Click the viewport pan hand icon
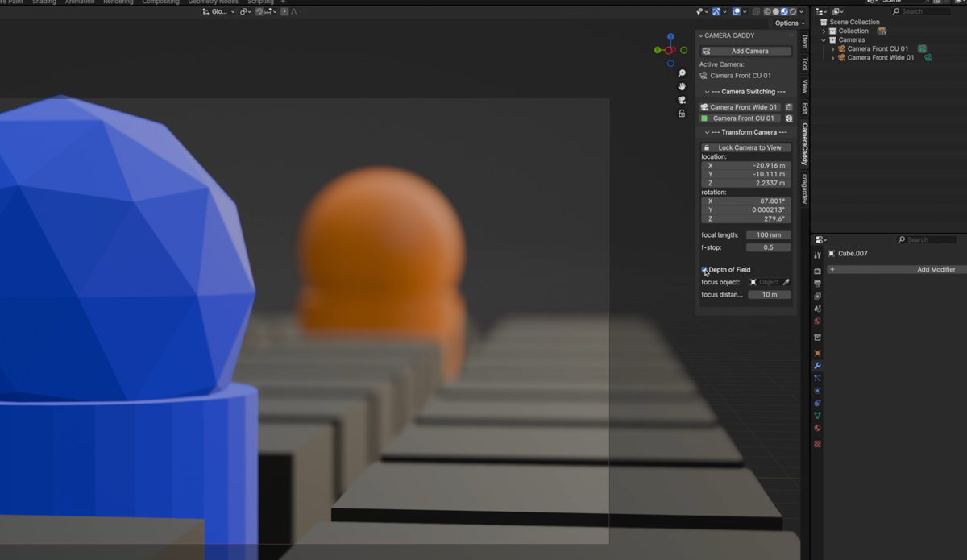The width and height of the screenshot is (967, 560). (682, 86)
